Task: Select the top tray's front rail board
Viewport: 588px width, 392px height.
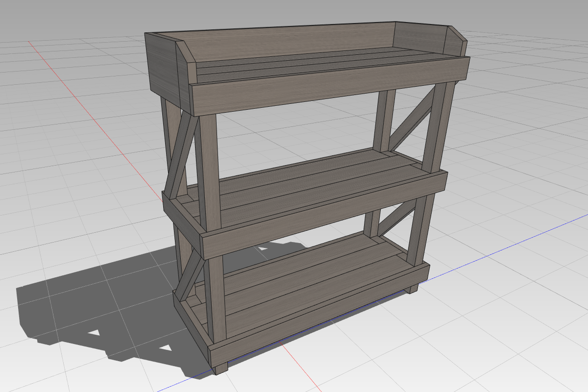Action: [331, 86]
